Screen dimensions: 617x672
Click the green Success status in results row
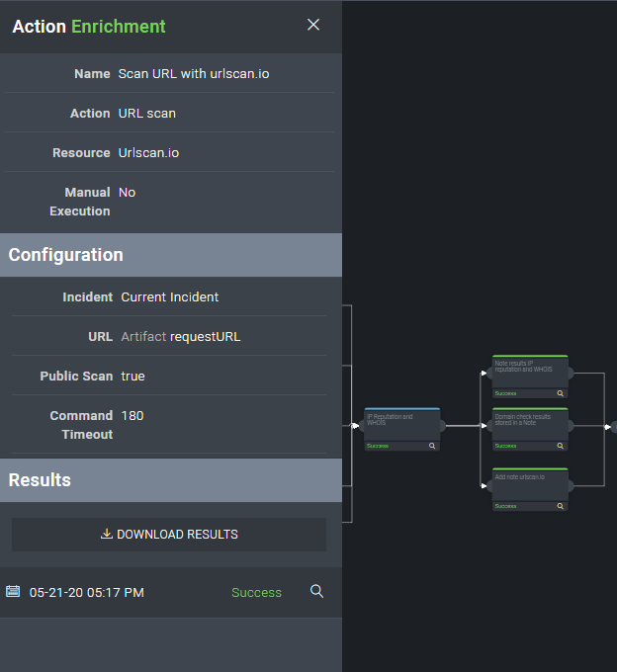[256, 593]
